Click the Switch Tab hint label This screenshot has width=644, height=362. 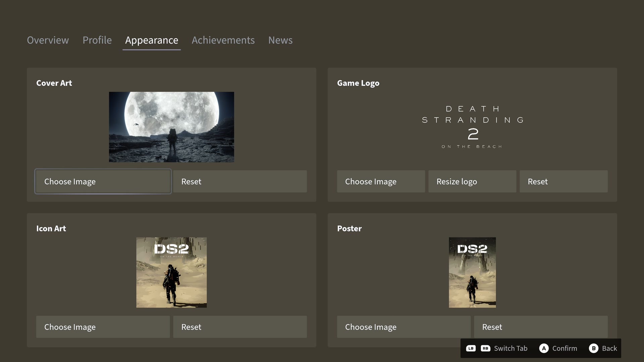[511, 348]
